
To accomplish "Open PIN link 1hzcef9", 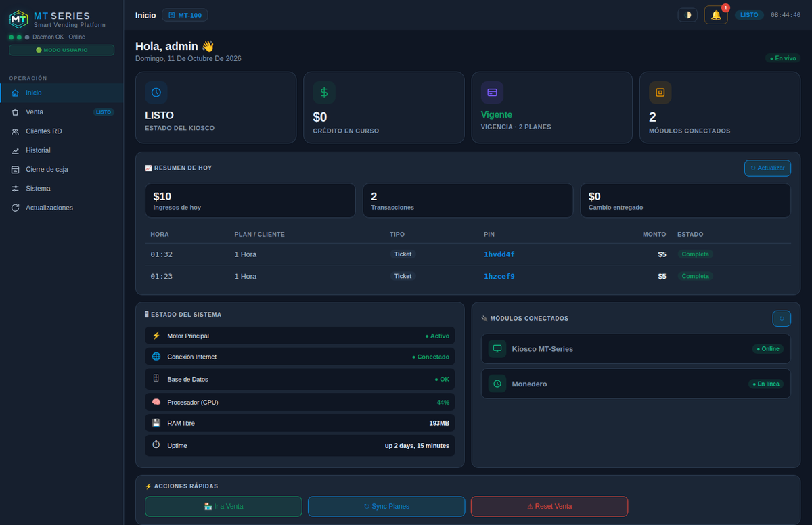I will tap(499, 276).
